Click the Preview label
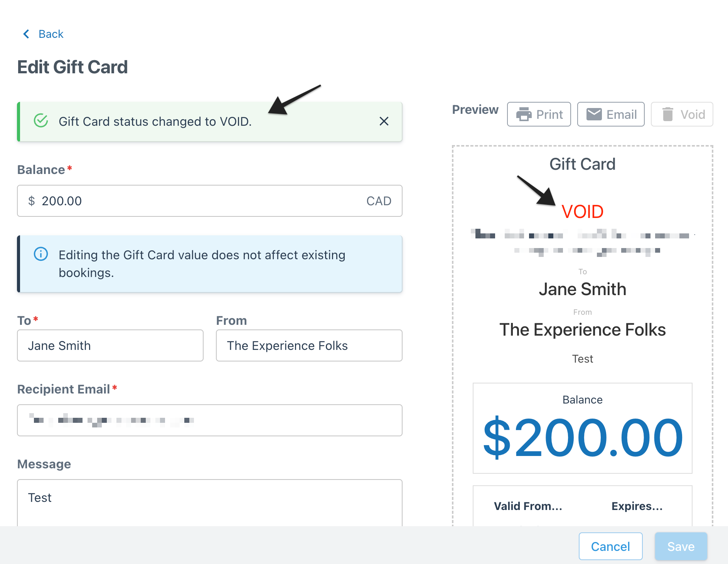The image size is (728, 564). [475, 110]
